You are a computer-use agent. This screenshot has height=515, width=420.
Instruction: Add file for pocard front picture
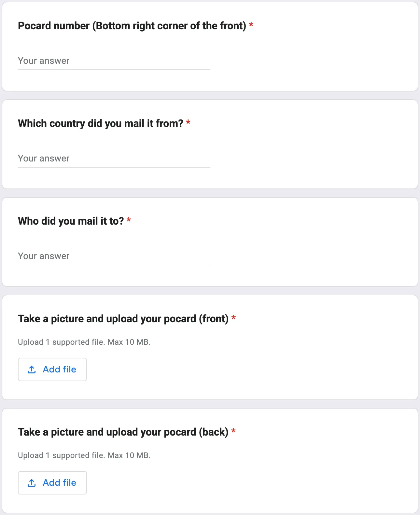tap(52, 369)
